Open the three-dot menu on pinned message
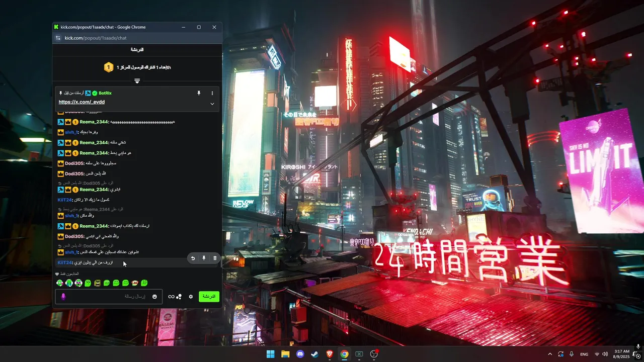The image size is (644, 362). click(x=212, y=93)
